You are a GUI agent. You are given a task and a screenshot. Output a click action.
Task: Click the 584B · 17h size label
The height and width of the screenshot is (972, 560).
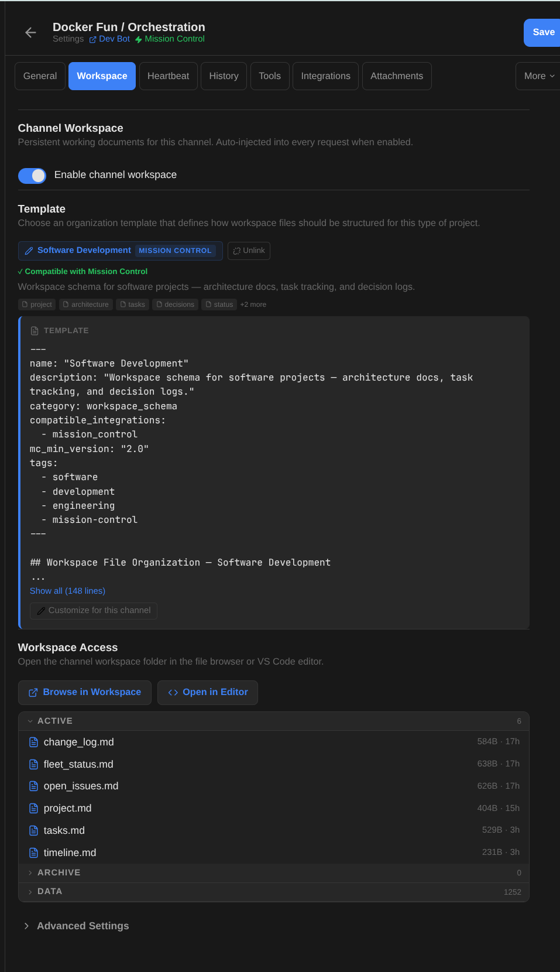[498, 741]
